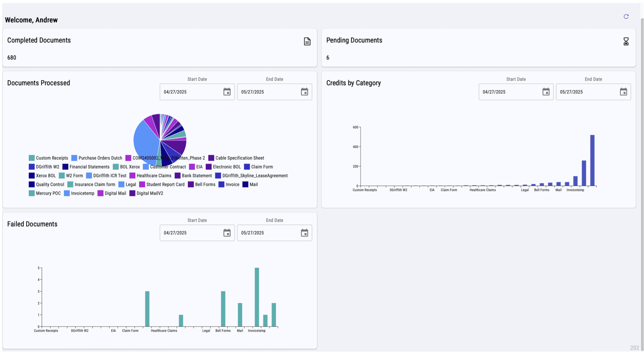Click the Mercury POC legend entry
Viewport: 644px width, 352px height.
pos(45,193)
